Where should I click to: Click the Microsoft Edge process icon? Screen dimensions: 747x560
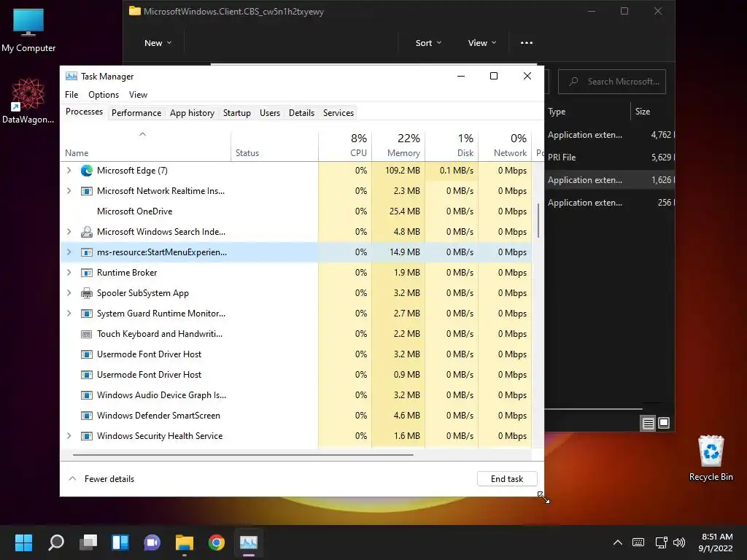pos(86,171)
